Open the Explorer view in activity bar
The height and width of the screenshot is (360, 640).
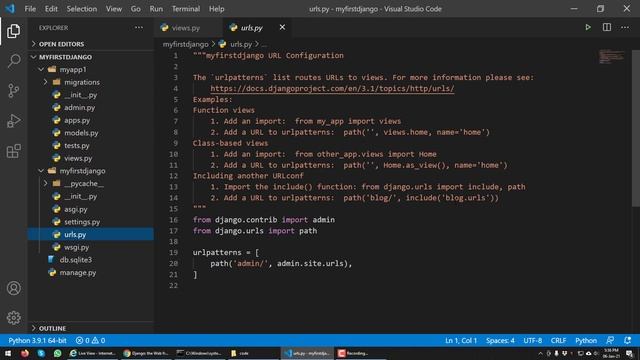13,31
